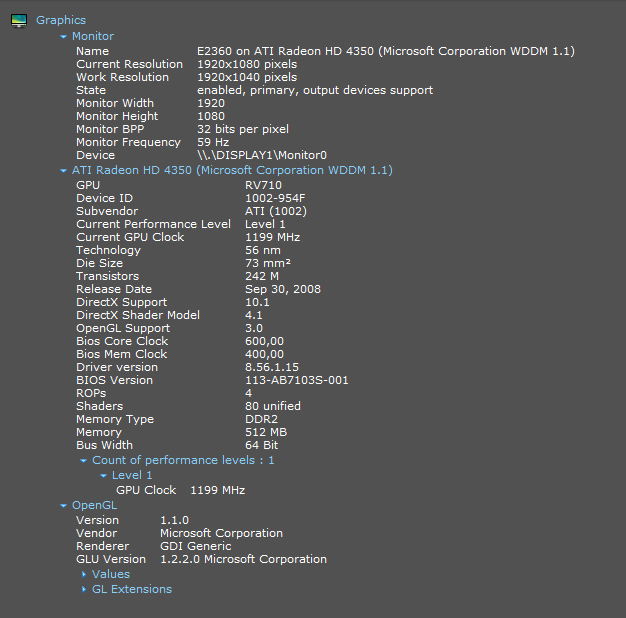Select Monitor Frequency '59 Hz' value
This screenshot has width=626, height=618.
tap(213, 142)
